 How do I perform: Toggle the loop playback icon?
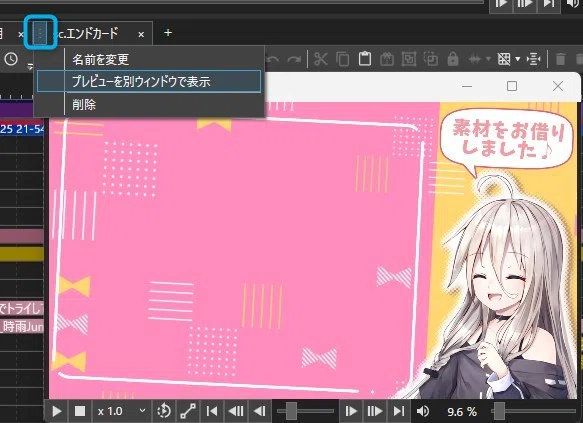point(164,411)
